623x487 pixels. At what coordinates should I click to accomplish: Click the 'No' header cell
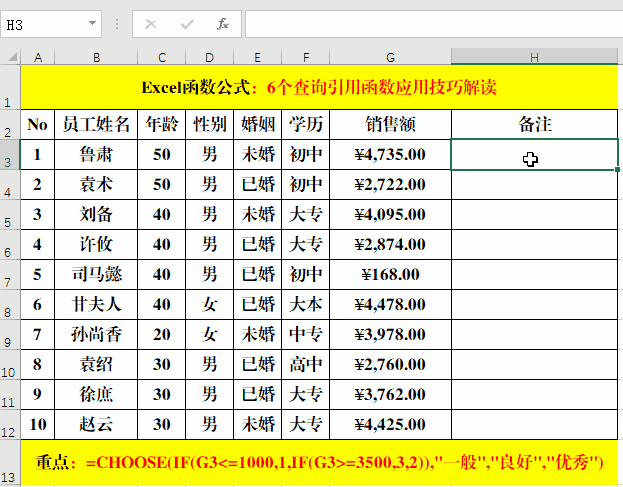coord(38,125)
